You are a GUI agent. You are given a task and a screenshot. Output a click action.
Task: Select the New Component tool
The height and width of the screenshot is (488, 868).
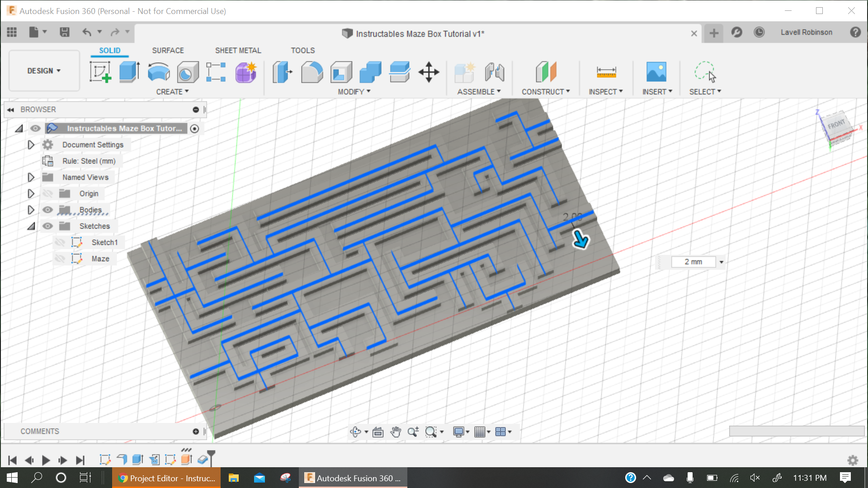pyautogui.click(x=465, y=72)
